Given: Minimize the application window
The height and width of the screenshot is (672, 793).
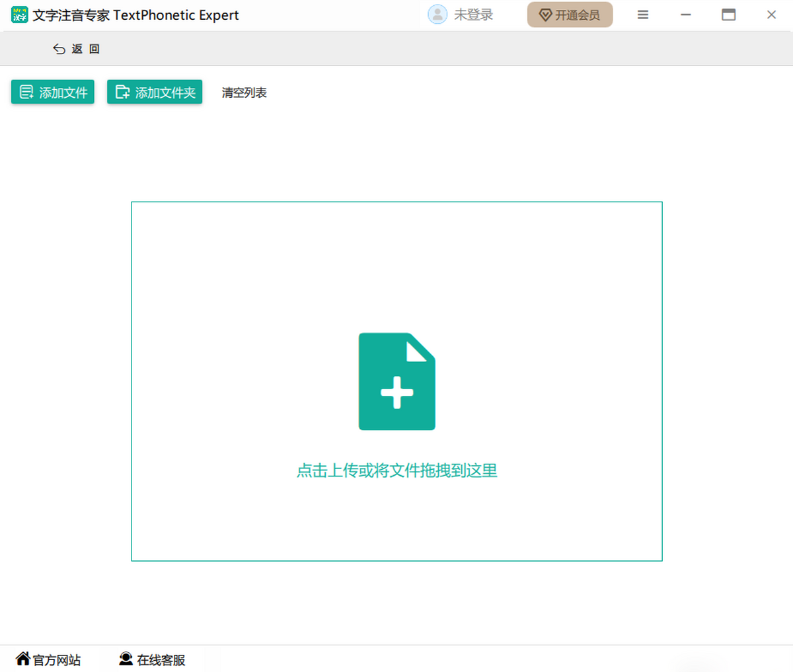Looking at the screenshot, I should 686,15.
